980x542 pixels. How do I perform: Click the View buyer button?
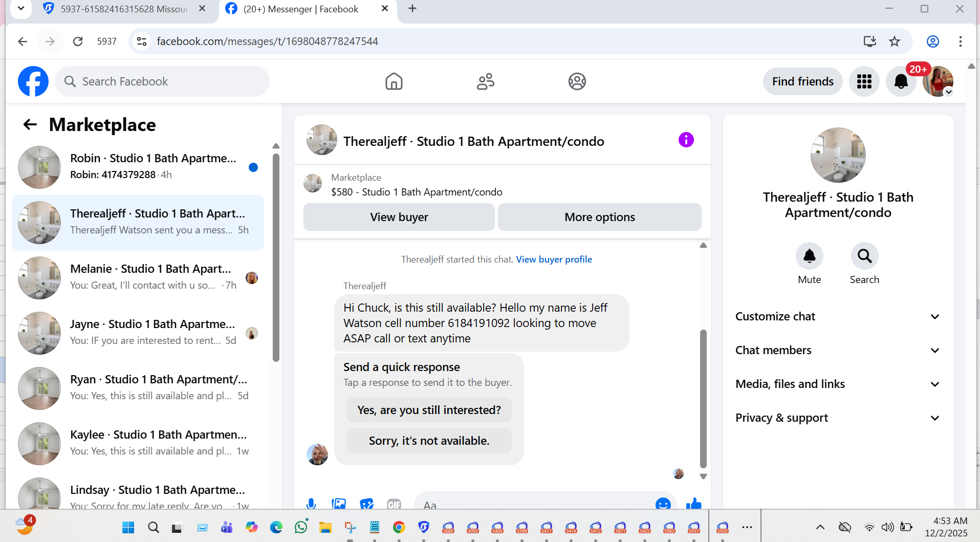(x=399, y=217)
